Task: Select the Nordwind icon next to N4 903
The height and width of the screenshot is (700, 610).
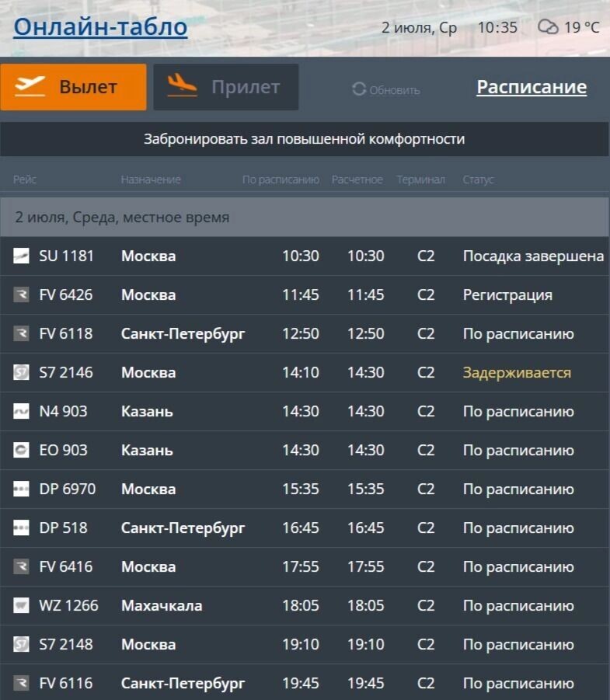Action: click(21, 411)
